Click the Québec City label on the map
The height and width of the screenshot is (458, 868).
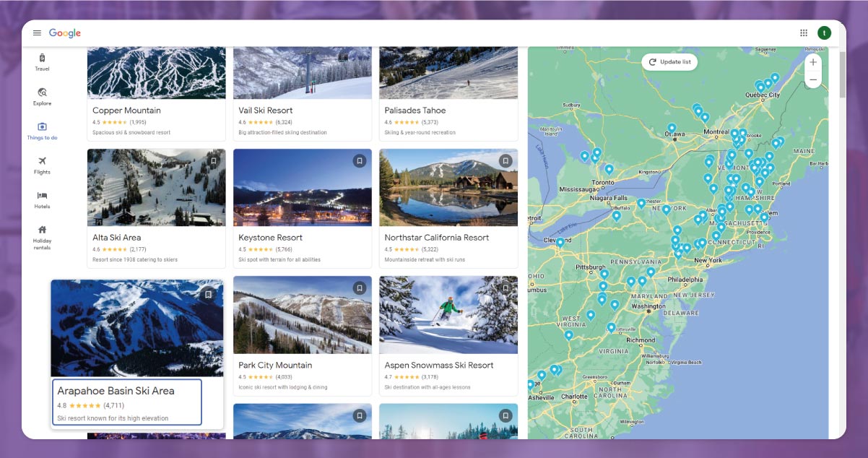pyautogui.click(x=763, y=95)
